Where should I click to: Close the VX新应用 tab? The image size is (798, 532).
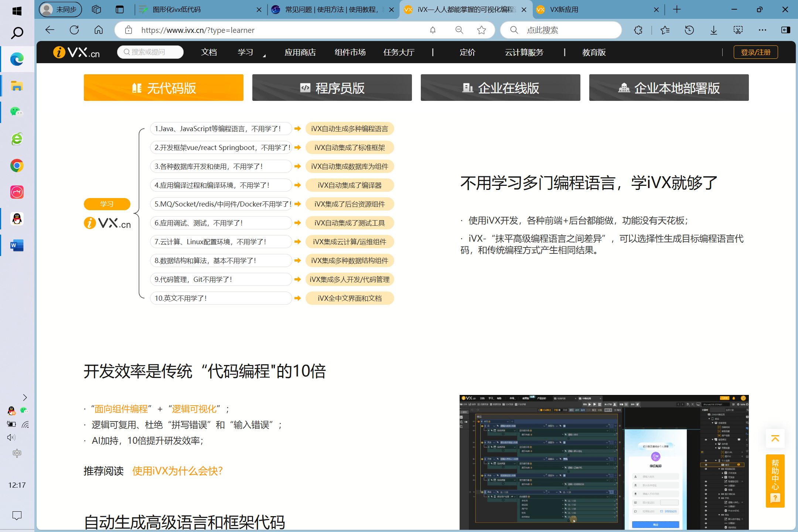657,10
